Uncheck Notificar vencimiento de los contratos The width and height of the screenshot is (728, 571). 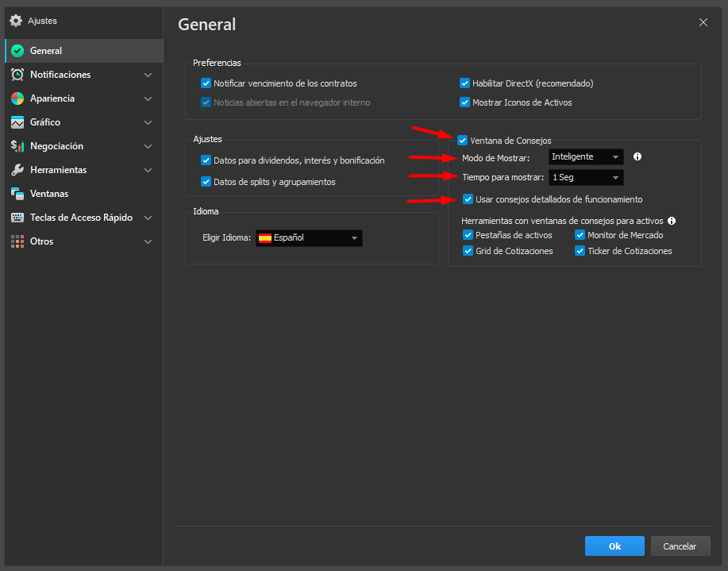pos(206,83)
